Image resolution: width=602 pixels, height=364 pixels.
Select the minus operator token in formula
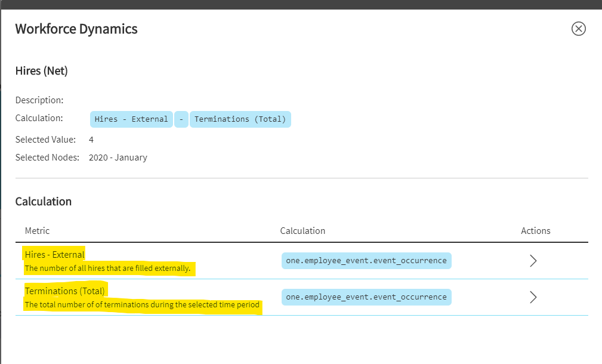click(x=181, y=119)
